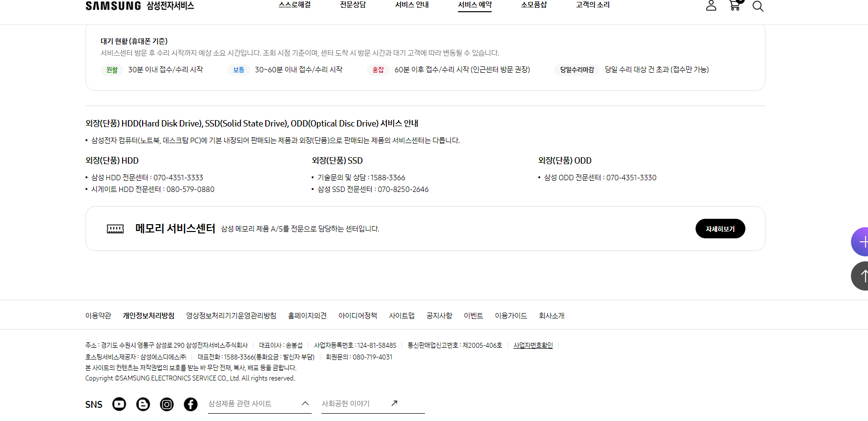Open the 소모품샵 menu

click(534, 5)
